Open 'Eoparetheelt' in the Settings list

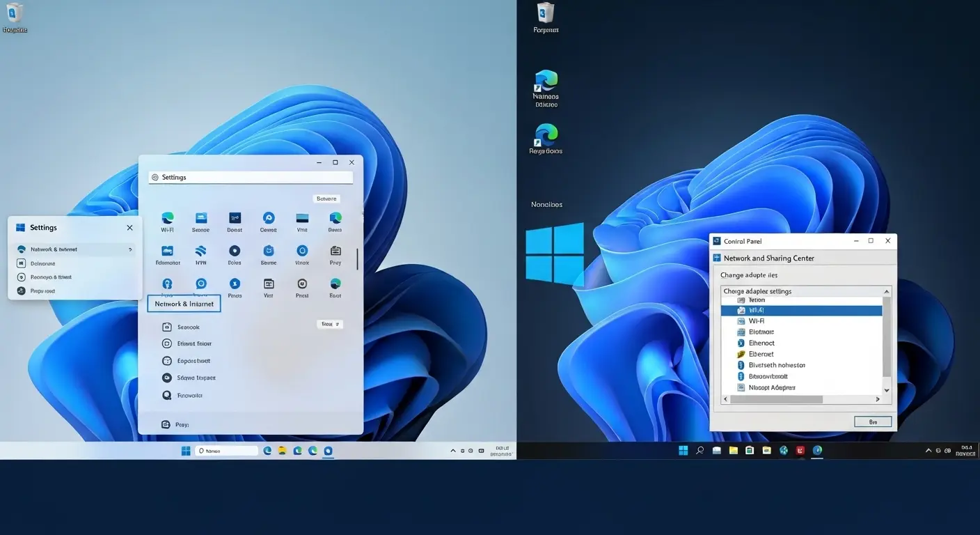coord(186,361)
